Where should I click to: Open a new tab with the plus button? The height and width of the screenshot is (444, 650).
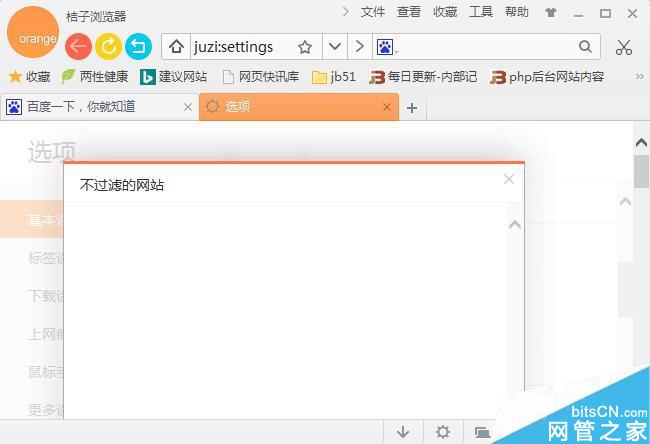[x=412, y=108]
